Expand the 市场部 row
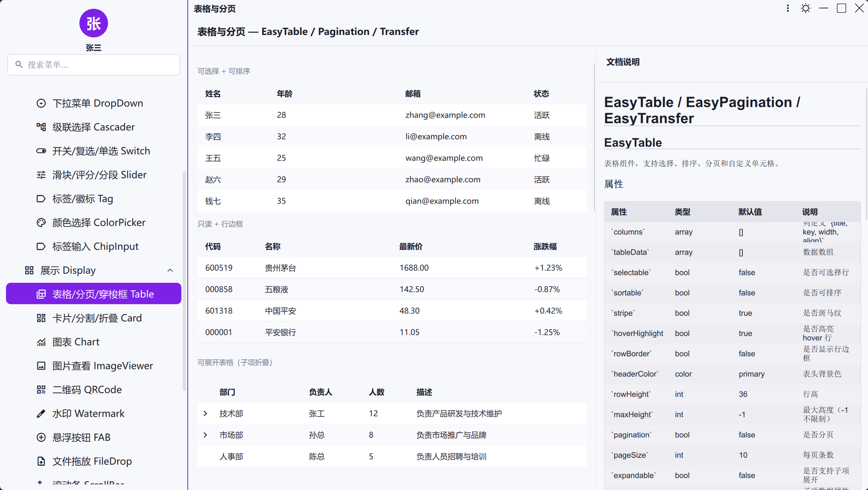This screenshot has height=490, width=868. tap(205, 435)
